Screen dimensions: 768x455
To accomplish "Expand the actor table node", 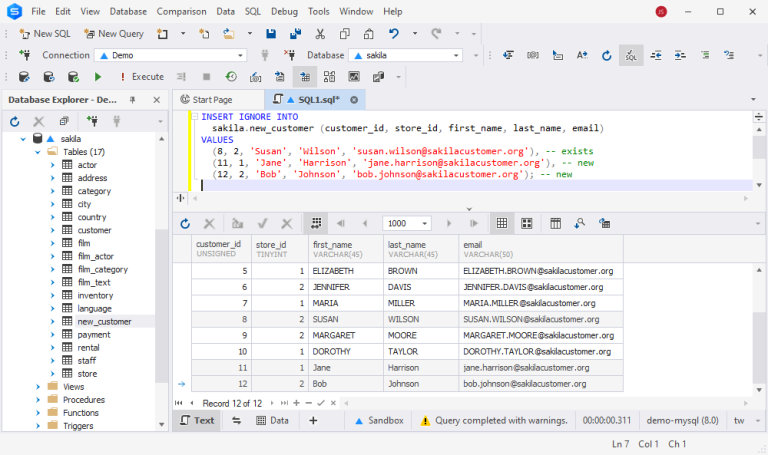I will coord(53,165).
